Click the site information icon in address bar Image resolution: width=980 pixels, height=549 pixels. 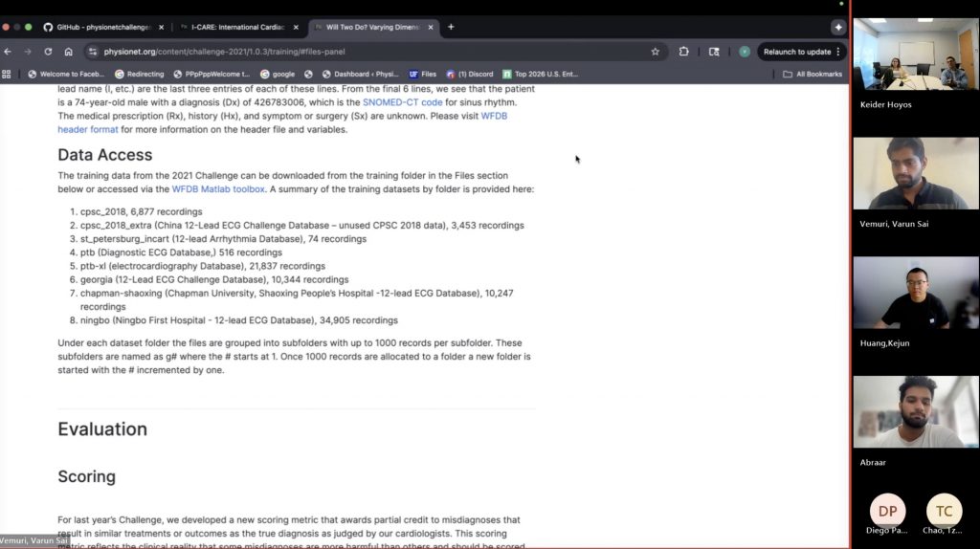[93, 52]
